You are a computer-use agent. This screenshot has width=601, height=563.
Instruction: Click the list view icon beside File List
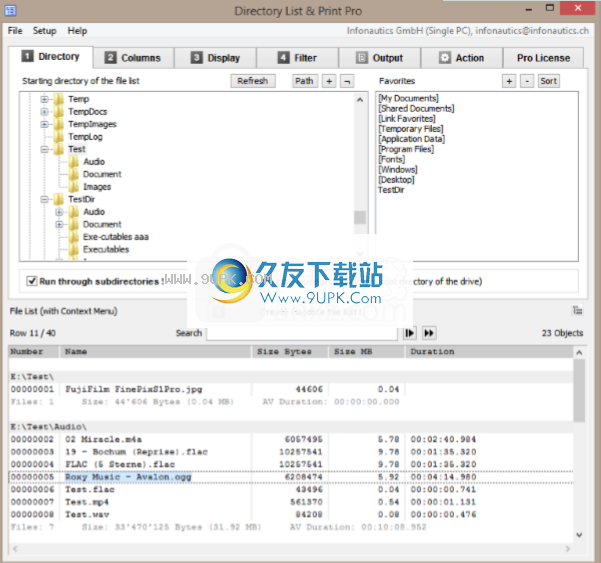tap(577, 310)
